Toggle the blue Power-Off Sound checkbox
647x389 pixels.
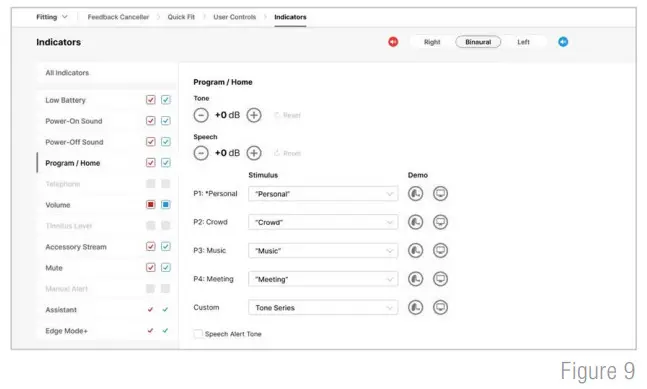[165, 142]
